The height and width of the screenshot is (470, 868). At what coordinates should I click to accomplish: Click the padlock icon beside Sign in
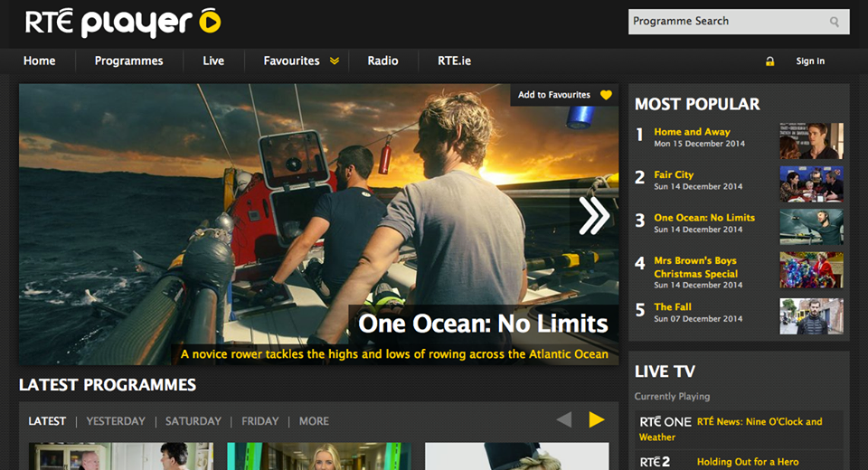[x=770, y=61]
